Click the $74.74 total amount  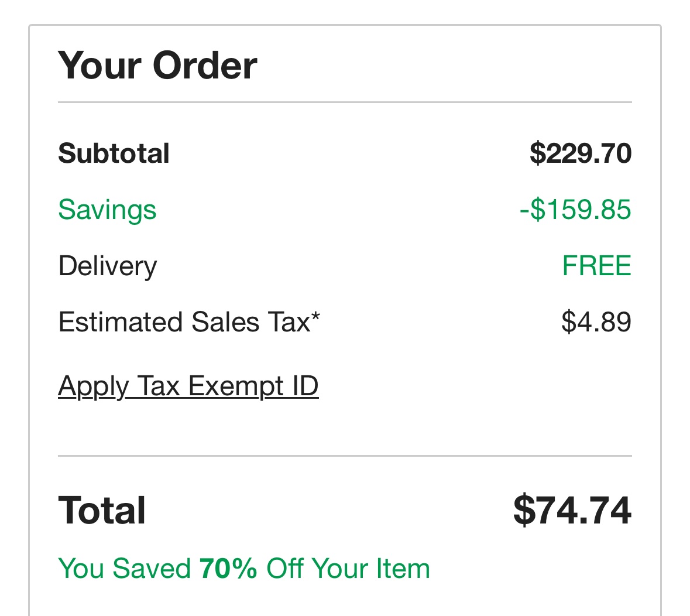[x=572, y=510]
